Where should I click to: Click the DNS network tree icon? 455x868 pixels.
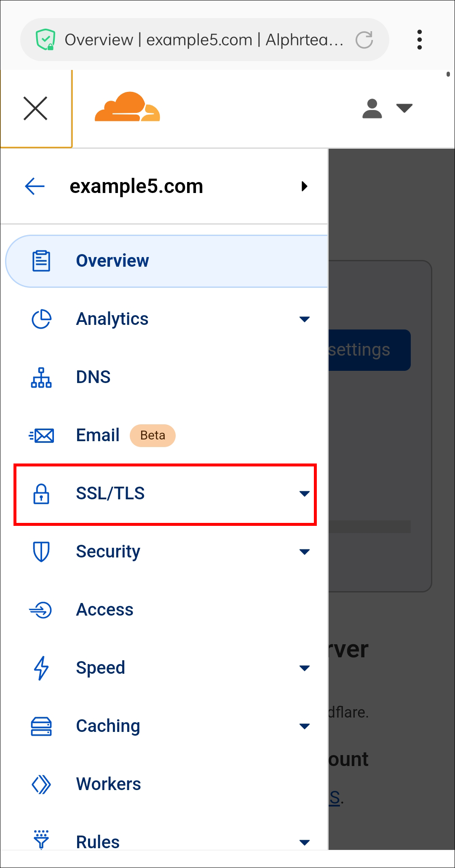[41, 377]
